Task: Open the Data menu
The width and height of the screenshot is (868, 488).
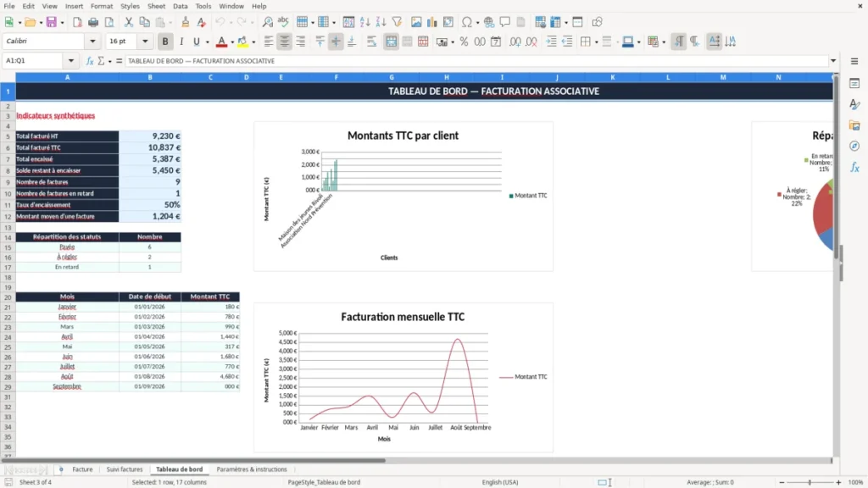Action: coord(180,6)
